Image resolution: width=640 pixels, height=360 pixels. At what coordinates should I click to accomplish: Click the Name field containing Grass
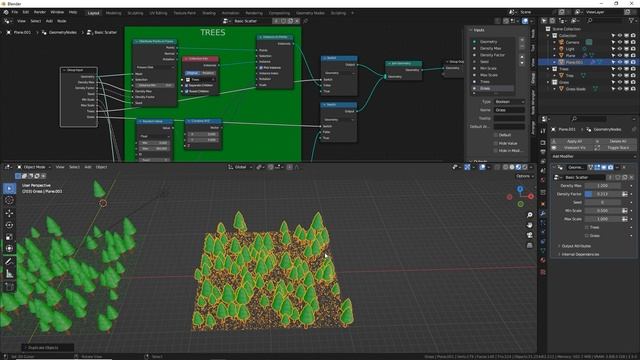click(x=509, y=110)
